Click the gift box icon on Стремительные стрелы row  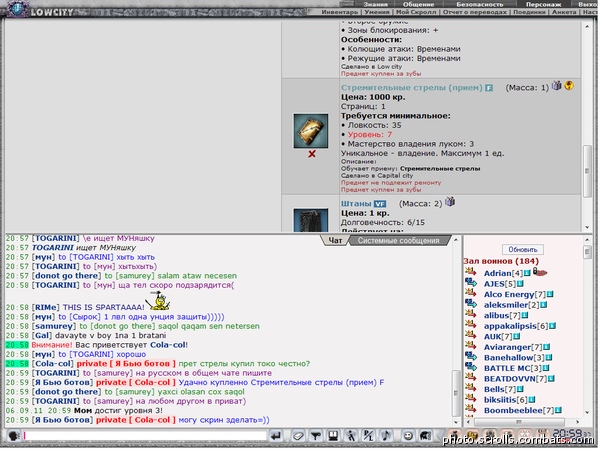click(557, 86)
